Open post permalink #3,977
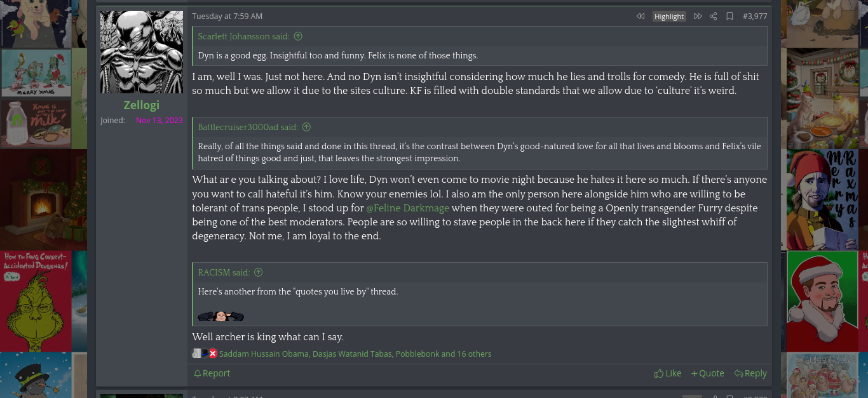Image resolution: width=868 pixels, height=398 pixels. 755,17
